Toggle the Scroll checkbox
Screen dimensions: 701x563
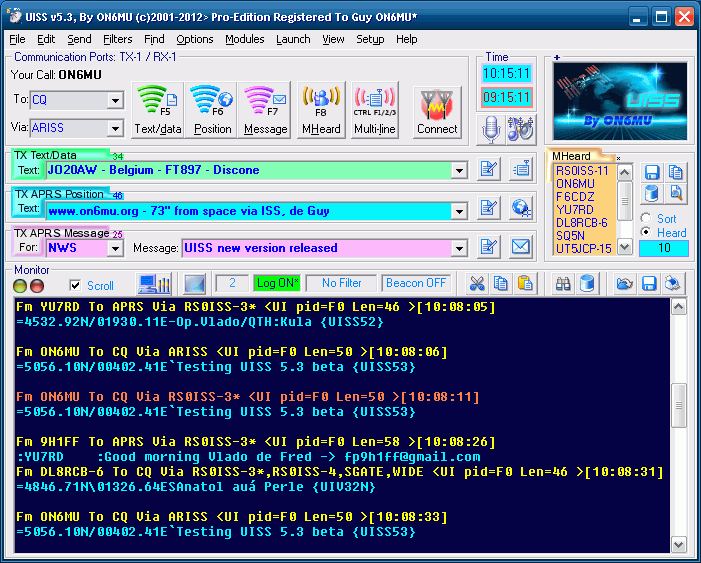(75, 285)
